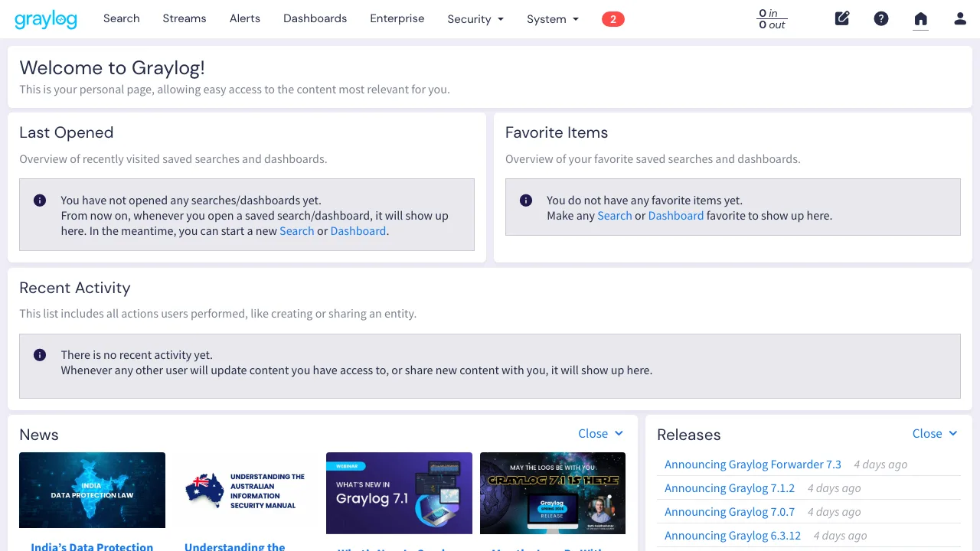Click the Releases section heading
This screenshot has width=980, height=551.
coord(689,435)
